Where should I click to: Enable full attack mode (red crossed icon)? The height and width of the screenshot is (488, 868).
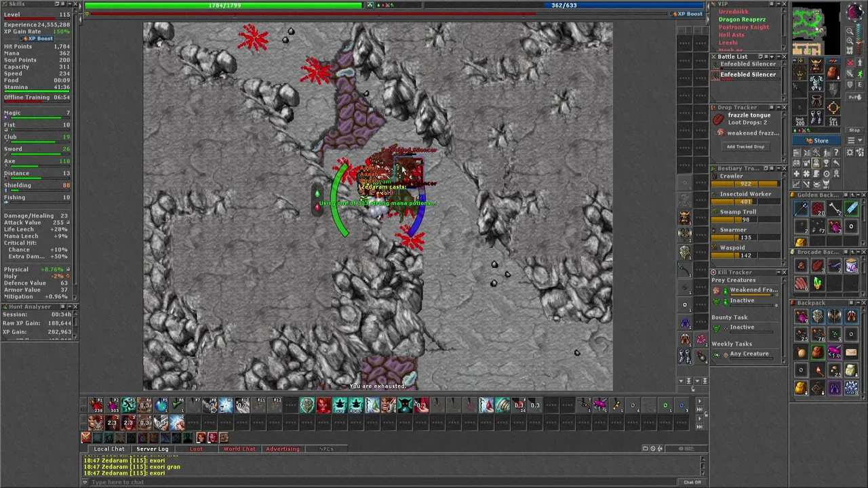tap(850, 63)
